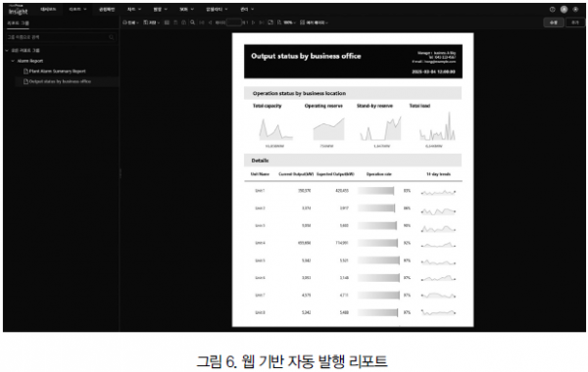This screenshot has height=372, width=588.
Task: Click the search magnifier in viewer toolbar
Action: pos(192,23)
